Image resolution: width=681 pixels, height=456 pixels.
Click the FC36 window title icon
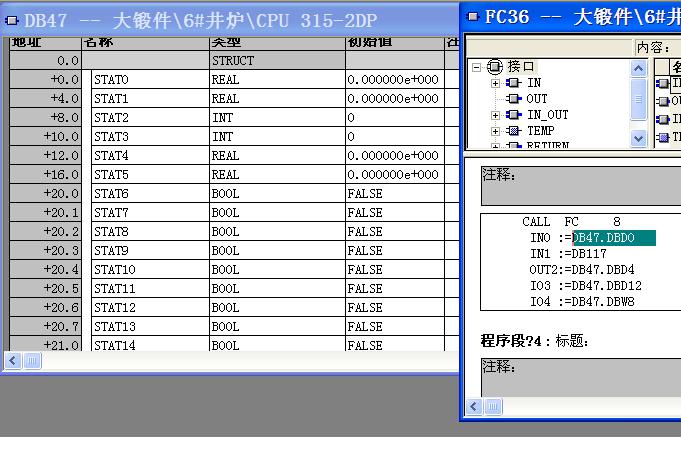coord(472,17)
